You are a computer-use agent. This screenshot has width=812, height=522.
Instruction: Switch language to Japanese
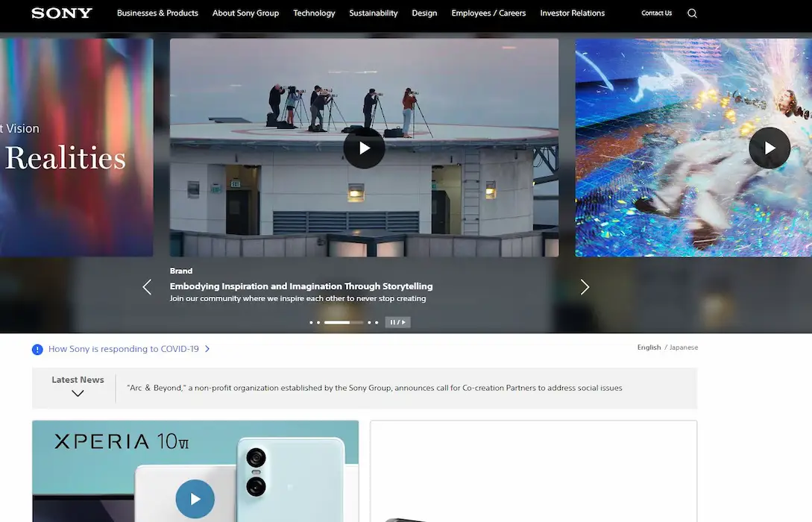(x=684, y=348)
